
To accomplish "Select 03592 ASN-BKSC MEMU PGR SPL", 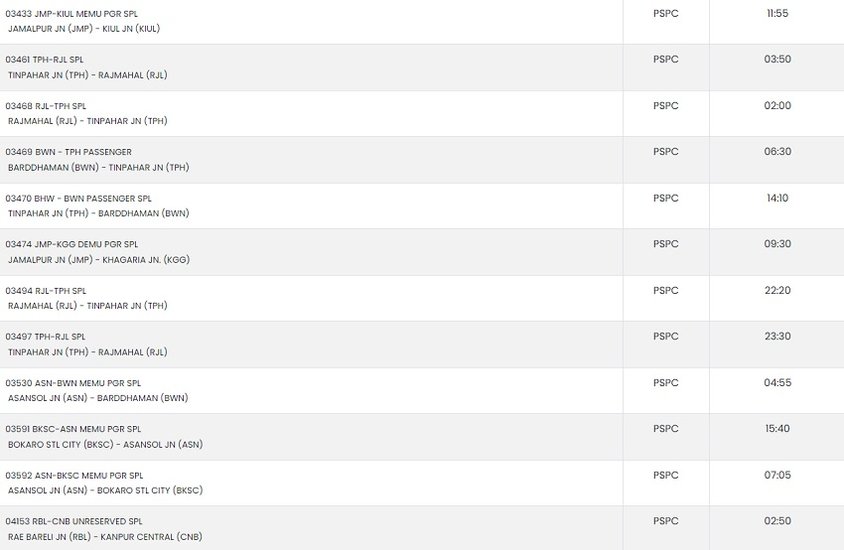I will point(74,476).
